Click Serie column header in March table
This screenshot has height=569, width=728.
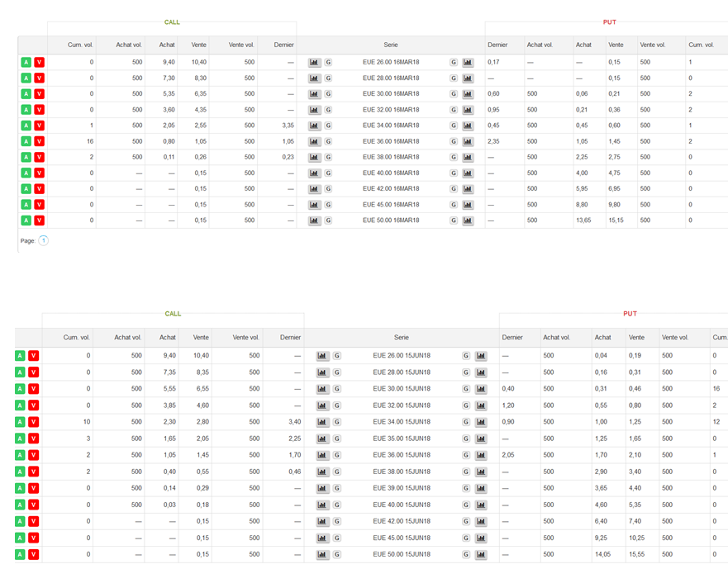[x=391, y=45]
